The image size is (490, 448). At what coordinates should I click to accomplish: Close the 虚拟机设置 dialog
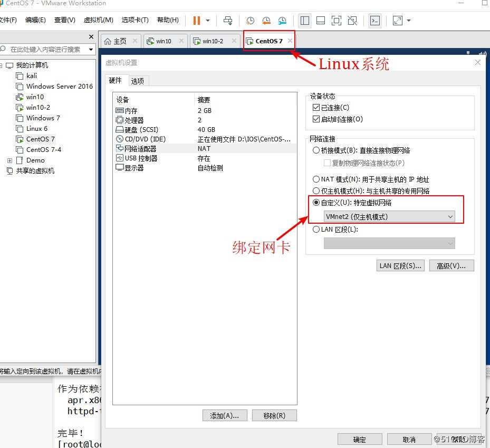tap(477, 62)
